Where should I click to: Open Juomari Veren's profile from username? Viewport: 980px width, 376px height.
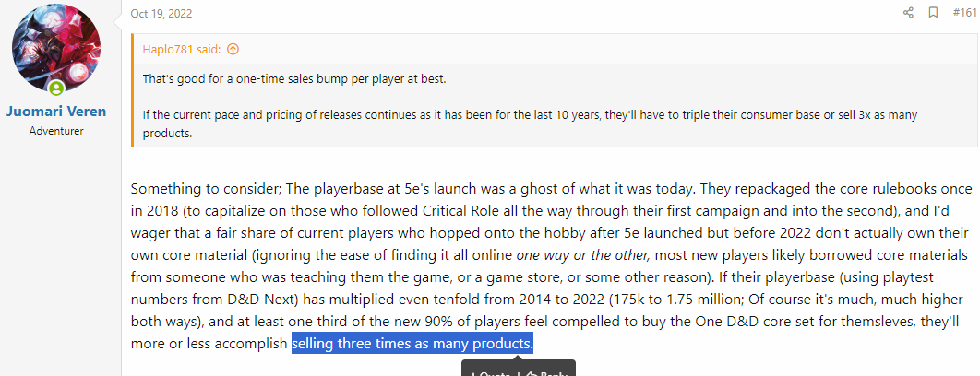click(x=56, y=112)
